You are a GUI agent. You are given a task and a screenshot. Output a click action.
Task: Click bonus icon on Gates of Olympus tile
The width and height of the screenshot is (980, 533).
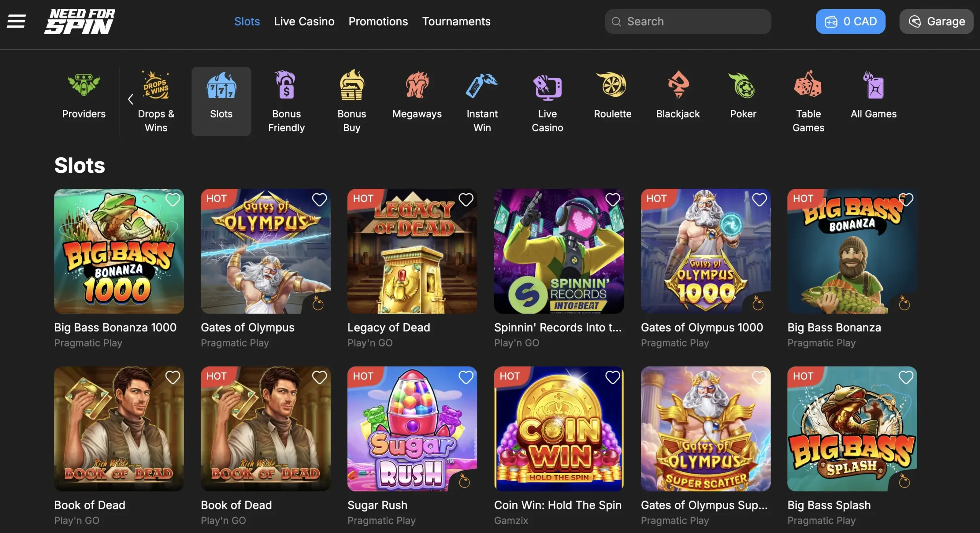pos(318,304)
